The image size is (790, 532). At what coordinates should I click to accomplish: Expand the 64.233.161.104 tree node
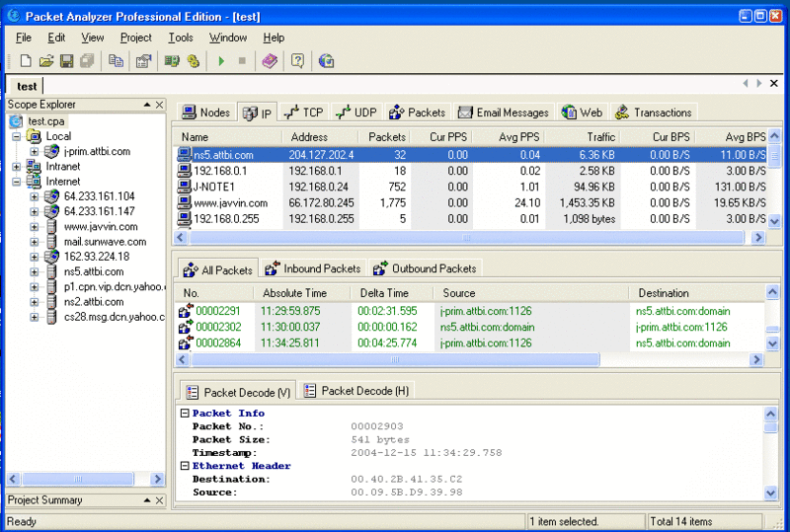(x=34, y=196)
